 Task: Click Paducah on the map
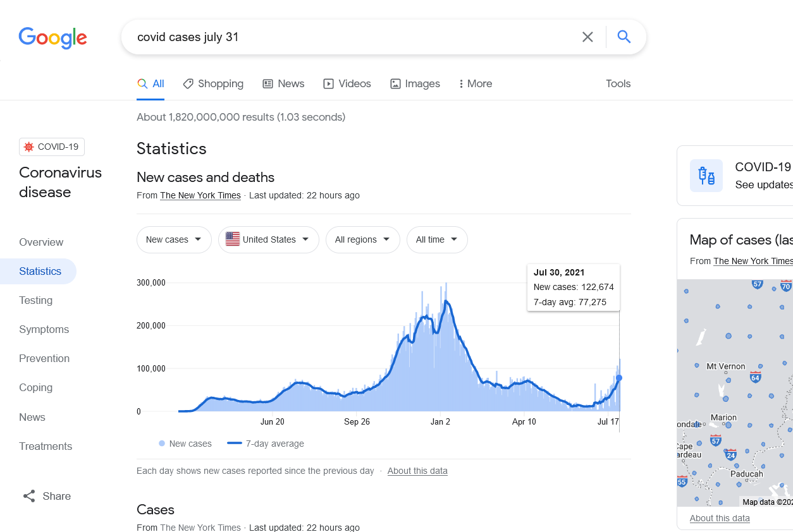point(747,474)
